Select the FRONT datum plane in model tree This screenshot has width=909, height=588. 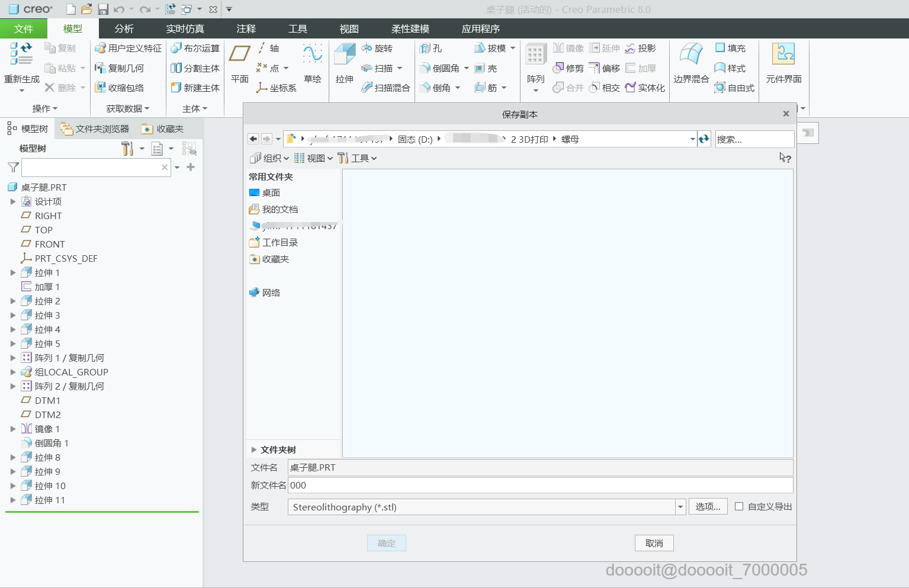pyautogui.click(x=43, y=244)
